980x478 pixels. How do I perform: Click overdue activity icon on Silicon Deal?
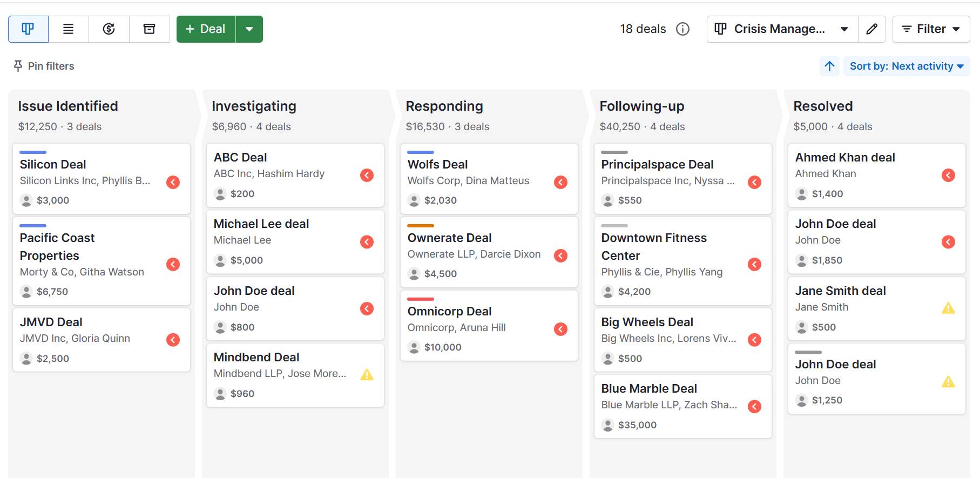tap(173, 182)
